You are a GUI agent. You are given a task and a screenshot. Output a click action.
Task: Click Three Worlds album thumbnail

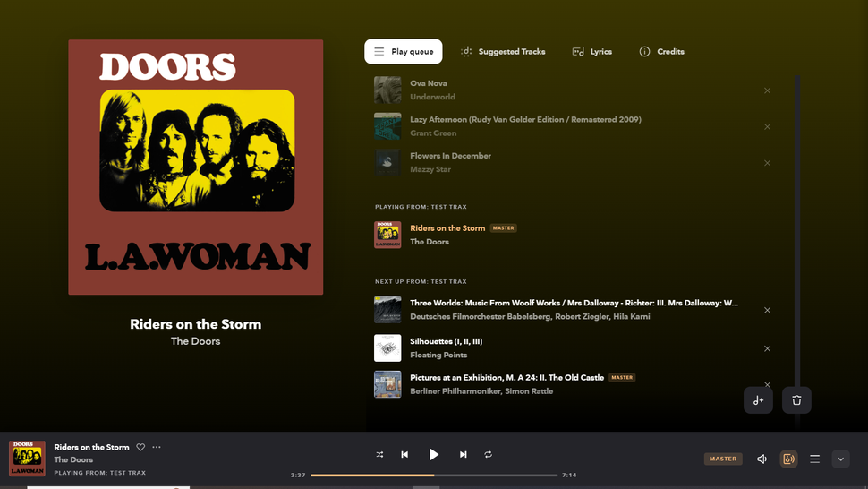point(387,310)
